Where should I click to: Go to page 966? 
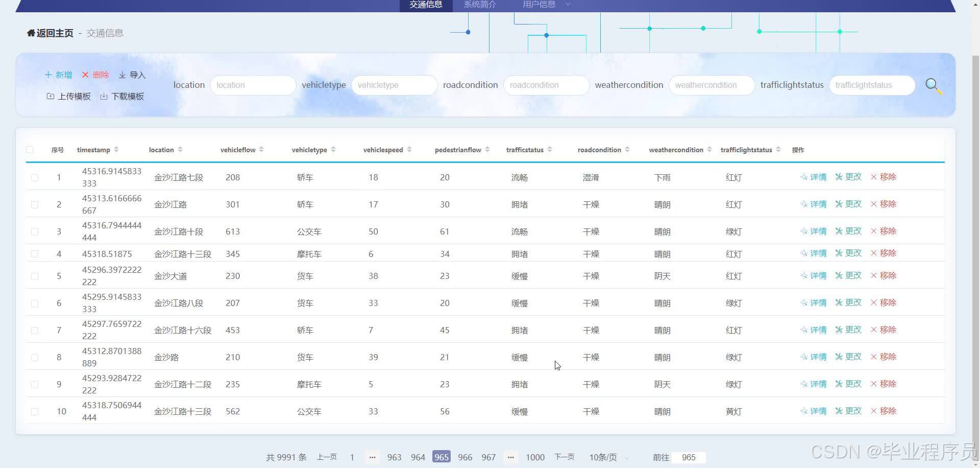point(465,457)
